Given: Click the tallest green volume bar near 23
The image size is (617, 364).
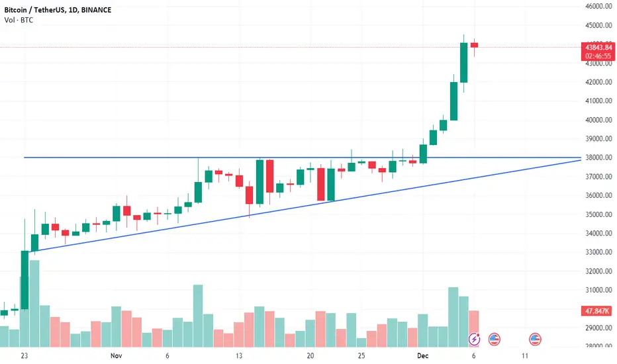Looking at the screenshot, I should [x=34, y=303].
